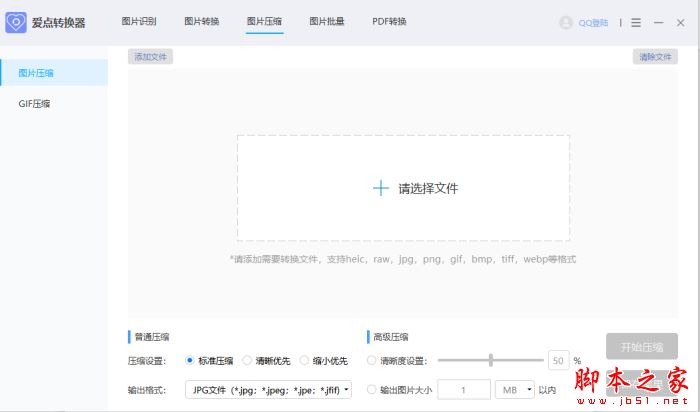
Task: Click the plus icon to select files
Action: click(x=380, y=188)
